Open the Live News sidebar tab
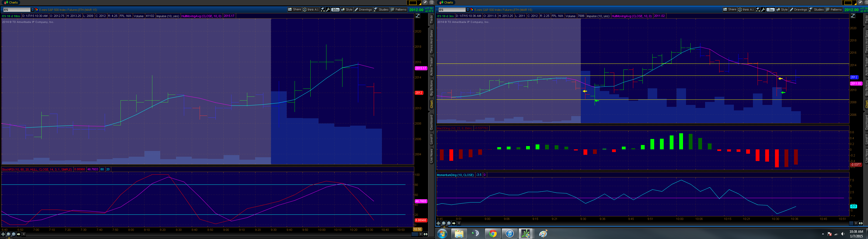Image resolution: width=868 pixels, height=239 pixels. 431,156
